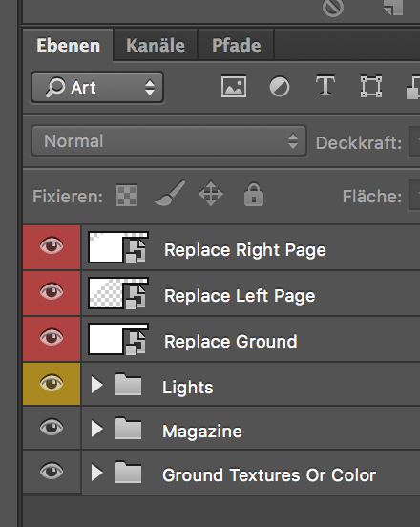Expand the Ground Textures Or Color group

96,473
